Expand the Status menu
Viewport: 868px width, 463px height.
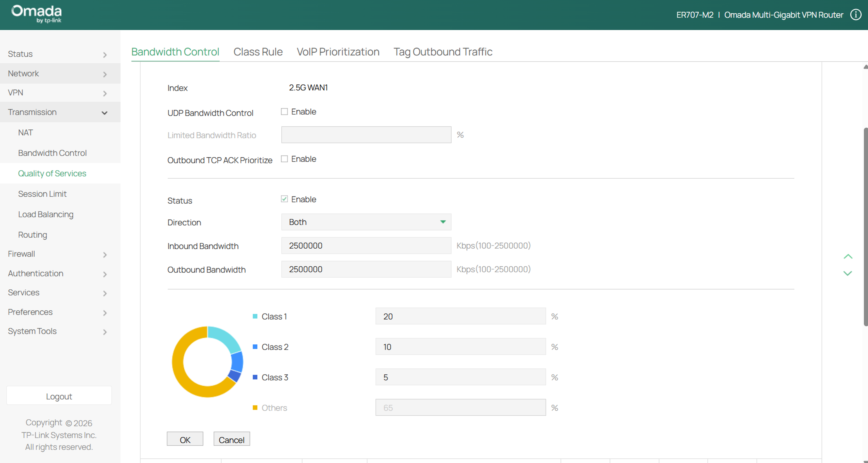pyautogui.click(x=60, y=54)
